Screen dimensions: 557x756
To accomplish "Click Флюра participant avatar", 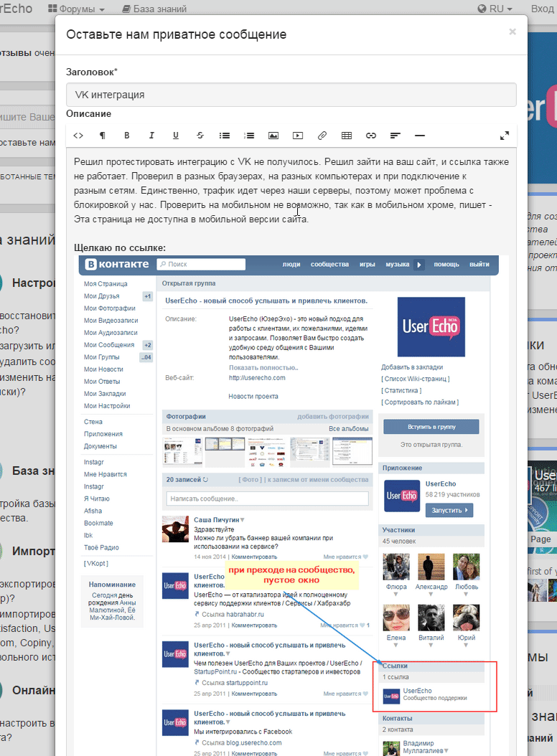I will tap(396, 567).
